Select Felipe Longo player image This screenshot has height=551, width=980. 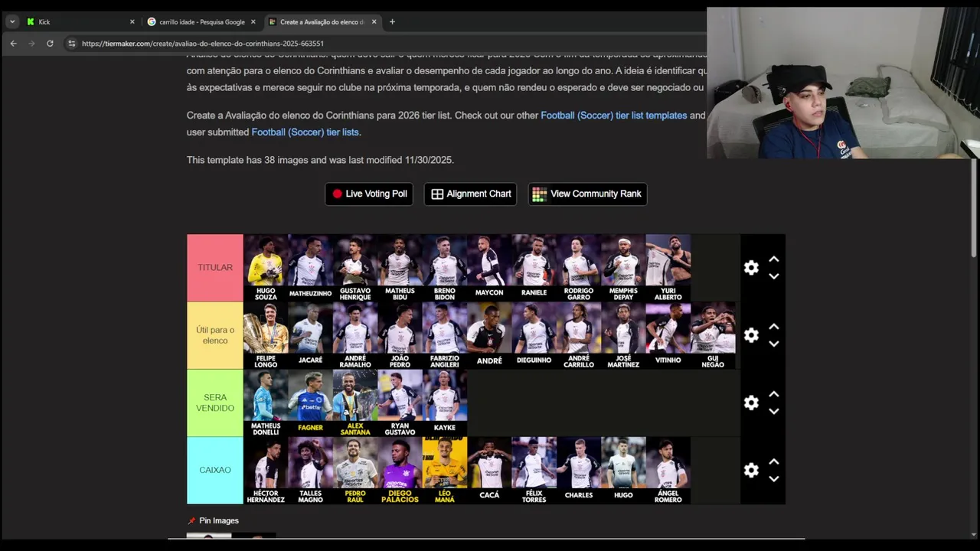[x=266, y=335]
